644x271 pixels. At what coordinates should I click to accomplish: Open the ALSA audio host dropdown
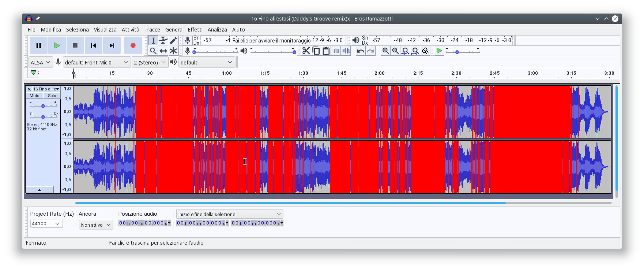(x=41, y=62)
